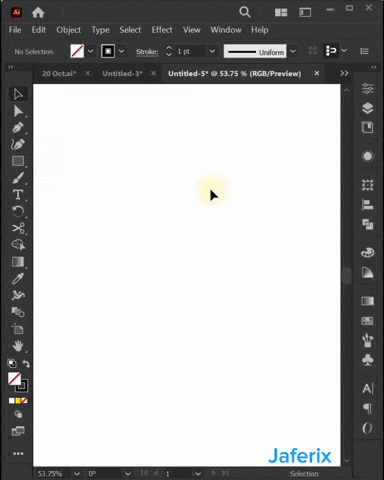Select the Curvature tool
The width and height of the screenshot is (384, 480).
click(18, 144)
